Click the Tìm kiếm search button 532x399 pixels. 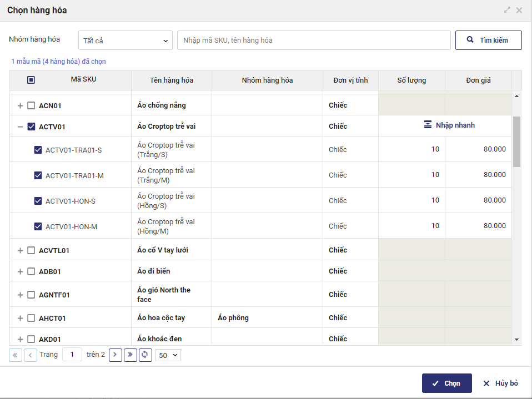(488, 40)
